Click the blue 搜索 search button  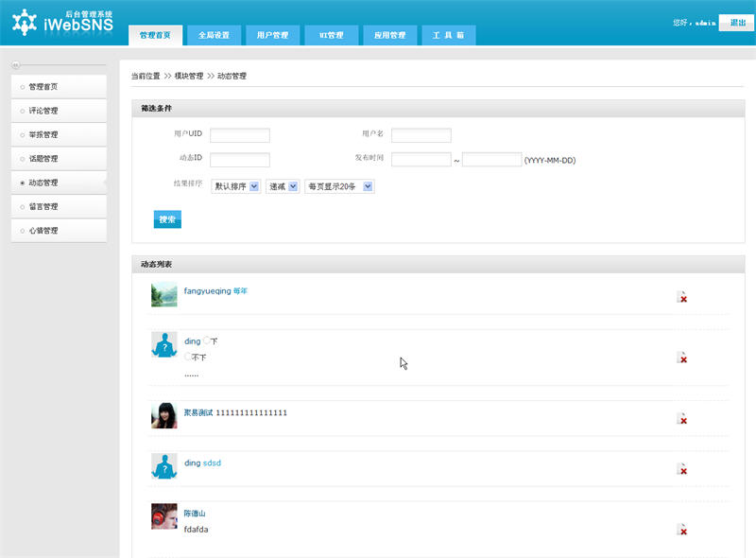(x=167, y=219)
